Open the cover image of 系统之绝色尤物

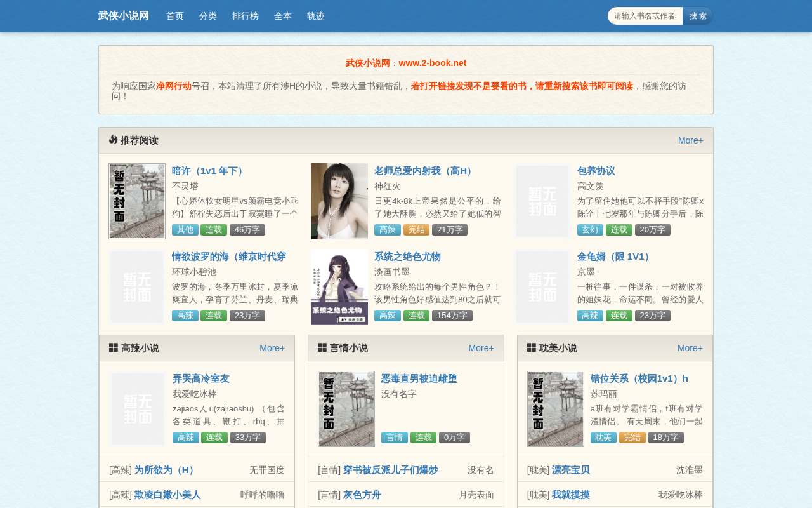(x=339, y=287)
